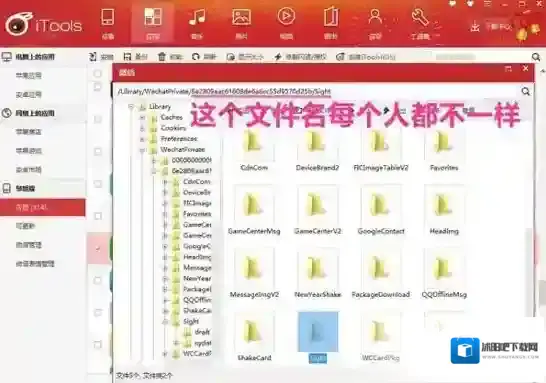
Task: Open WeChat emoticon management sidebar item
Action: tap(35, 264)
